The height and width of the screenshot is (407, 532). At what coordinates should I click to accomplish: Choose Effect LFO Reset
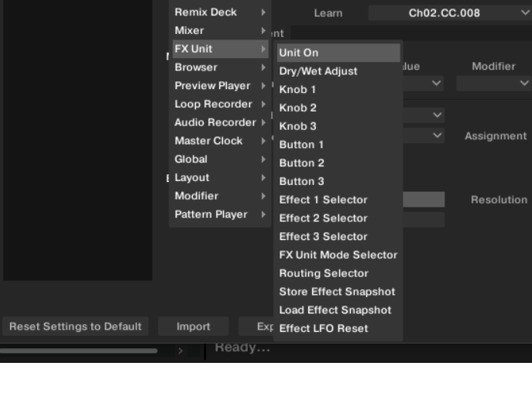[x=338, y=328]
